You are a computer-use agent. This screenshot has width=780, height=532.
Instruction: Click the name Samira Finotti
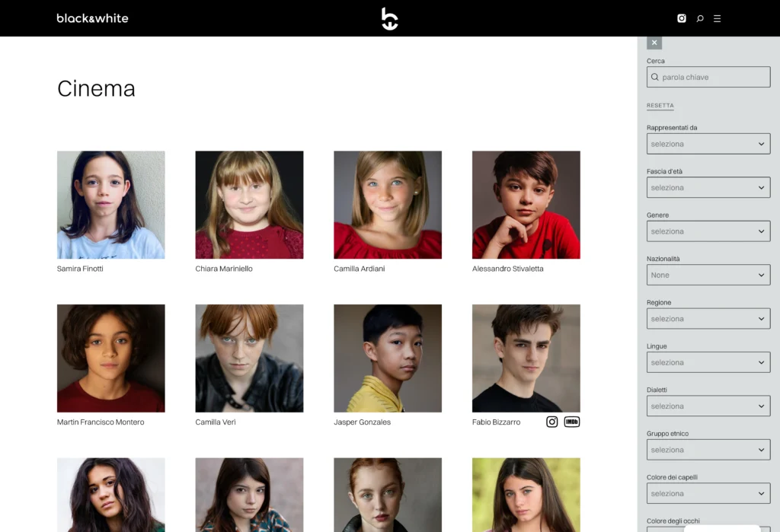click(x=80, y=269)
